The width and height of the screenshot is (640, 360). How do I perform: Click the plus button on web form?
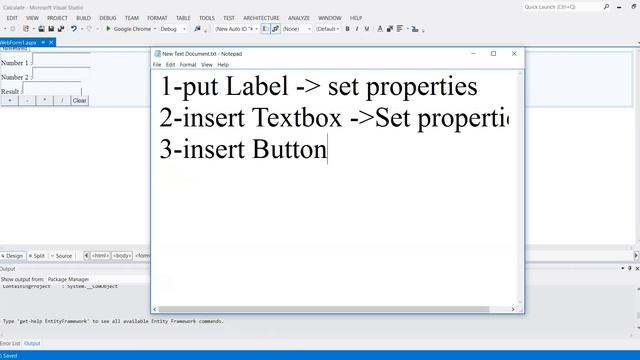pos(10,100)
